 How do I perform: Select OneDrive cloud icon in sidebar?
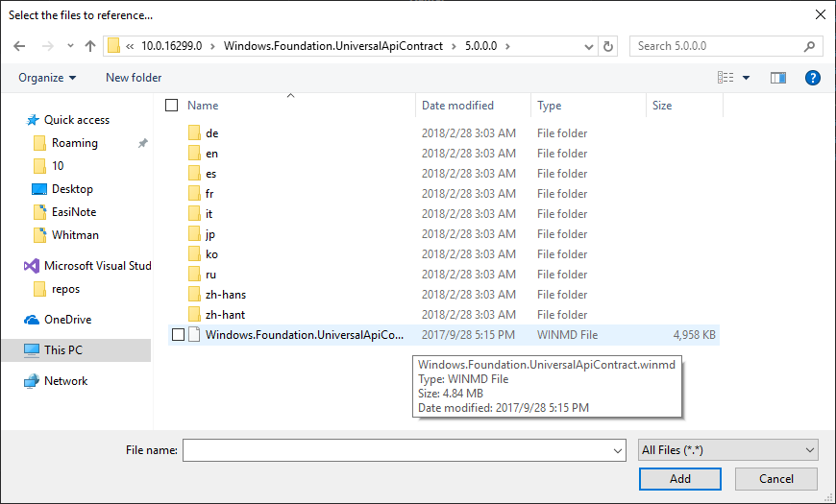[32, 320]
